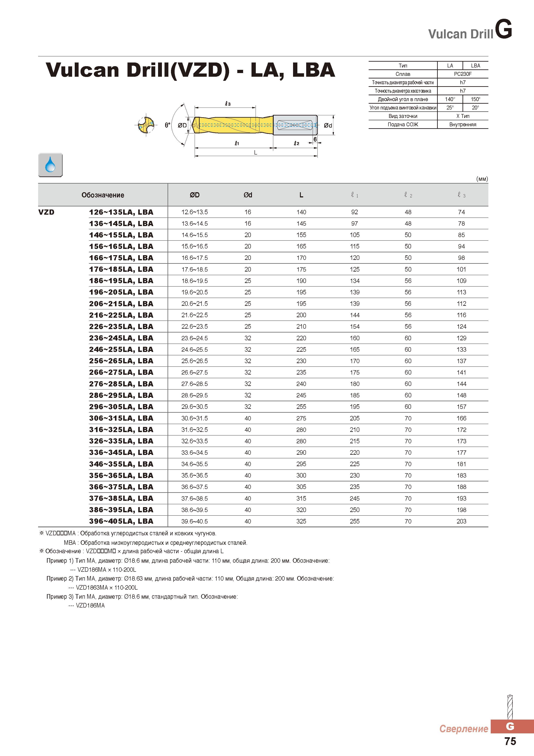534x756 pixels.
Task: Click 'Точность диаметра рабочей части' label
Action: (x=403, y=82)
